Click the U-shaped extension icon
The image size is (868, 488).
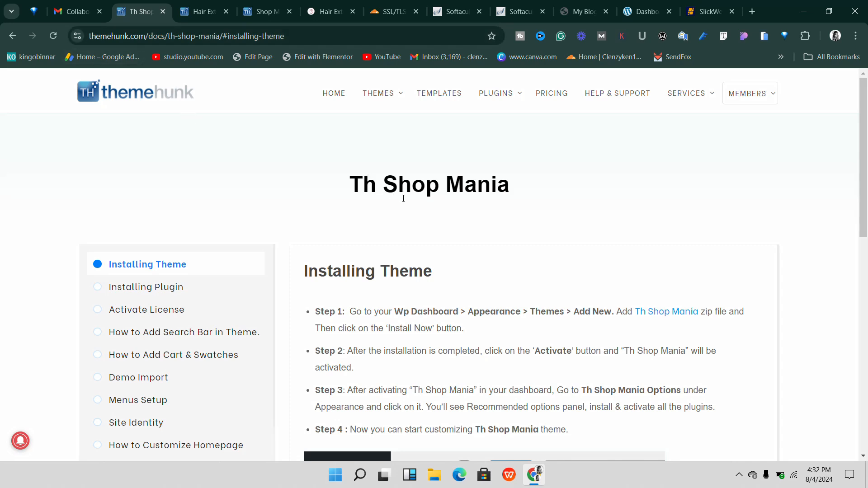(642, 36)
